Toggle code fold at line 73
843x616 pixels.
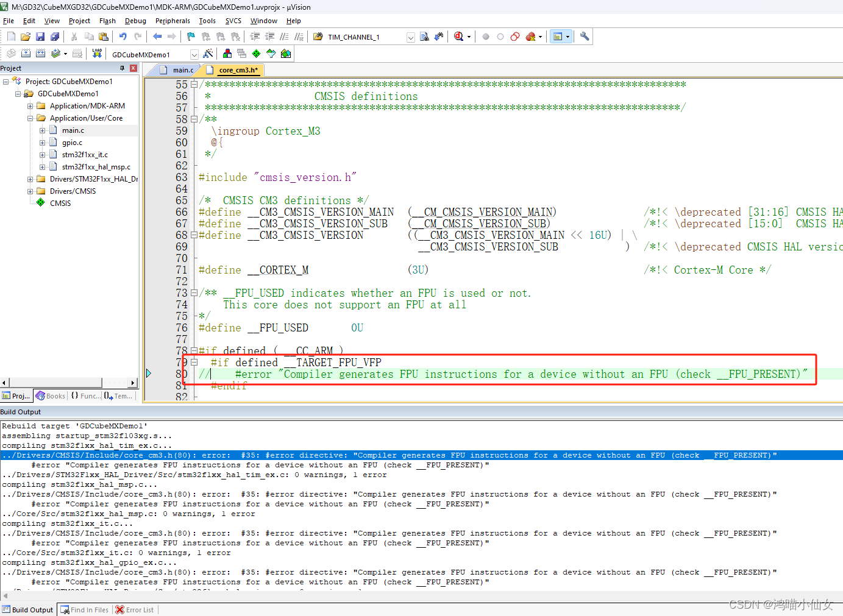point(194,293)
